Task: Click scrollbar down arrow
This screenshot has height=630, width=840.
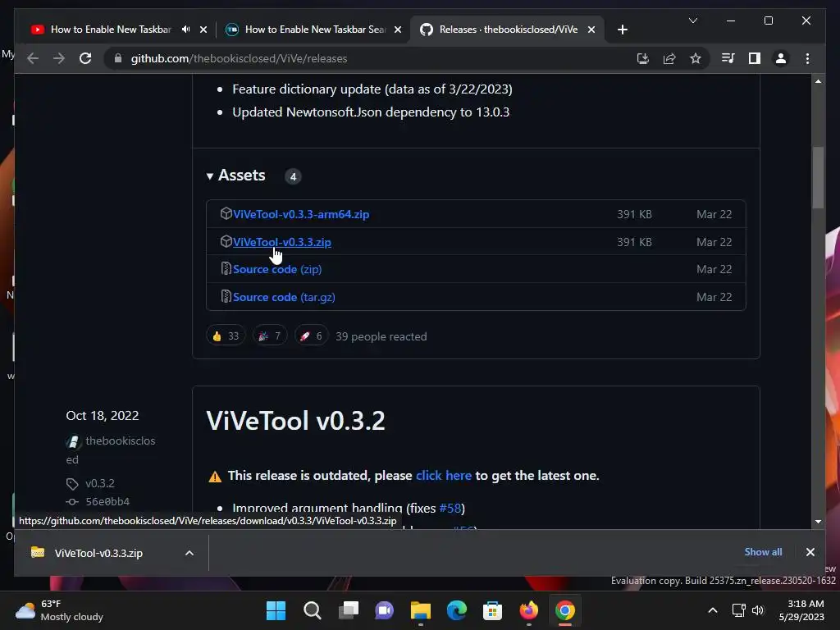Action: coord(818,521)
